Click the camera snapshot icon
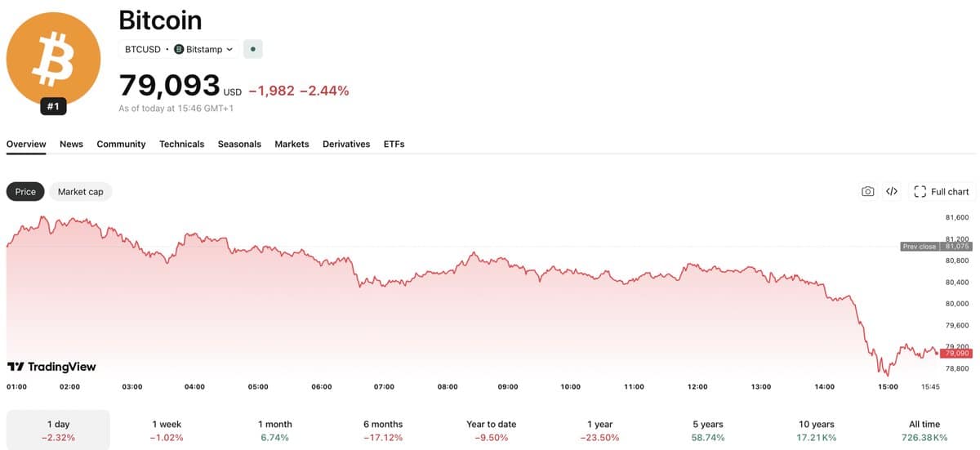Screen dimensions: 980x450 coord(867,191)
